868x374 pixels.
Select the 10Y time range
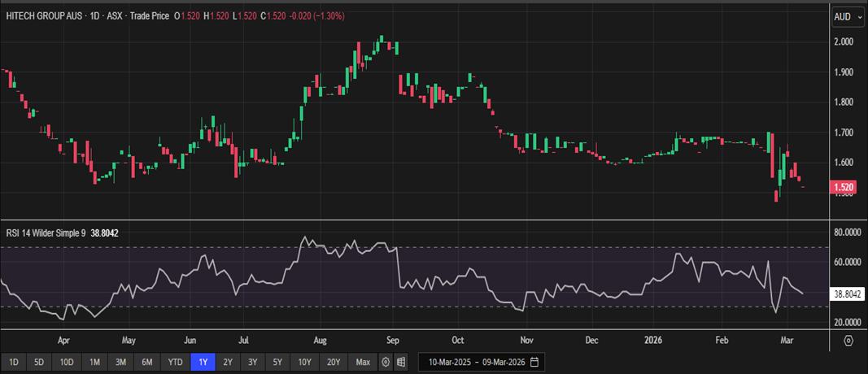click(x=306, y=361)
